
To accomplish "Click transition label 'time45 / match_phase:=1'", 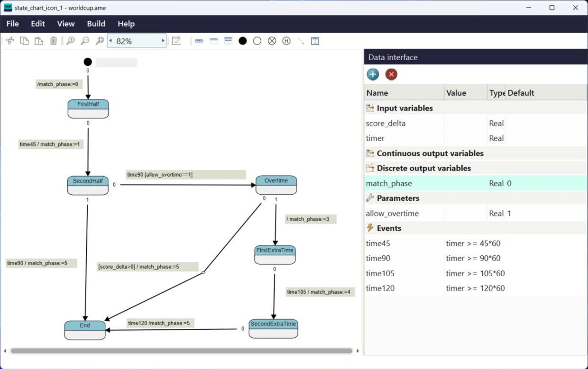I will [x=51, y=144].
